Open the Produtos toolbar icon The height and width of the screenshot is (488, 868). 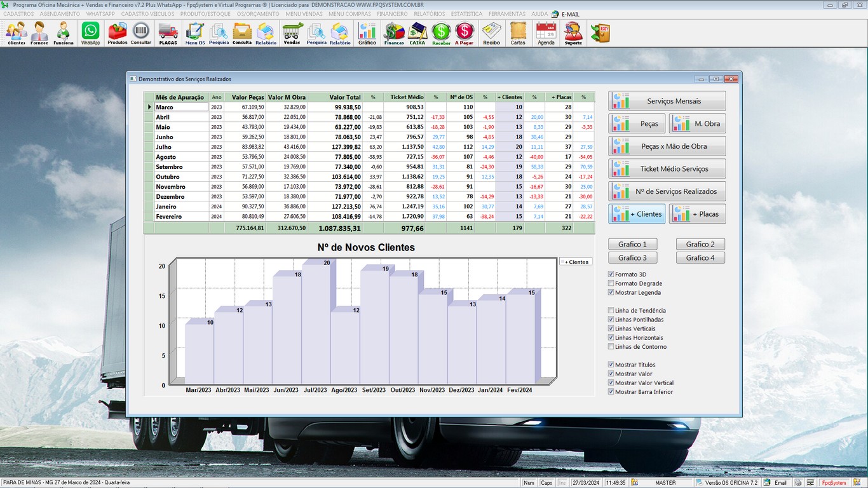click(117, 32)
